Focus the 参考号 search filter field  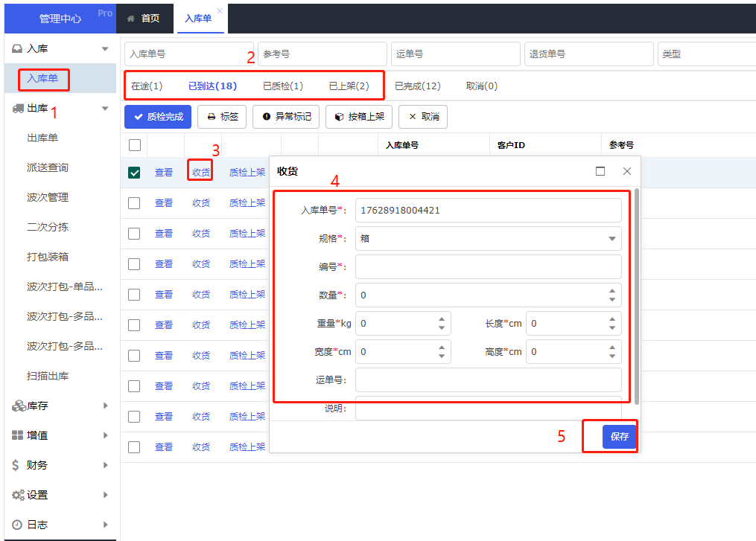coord(323,54)
